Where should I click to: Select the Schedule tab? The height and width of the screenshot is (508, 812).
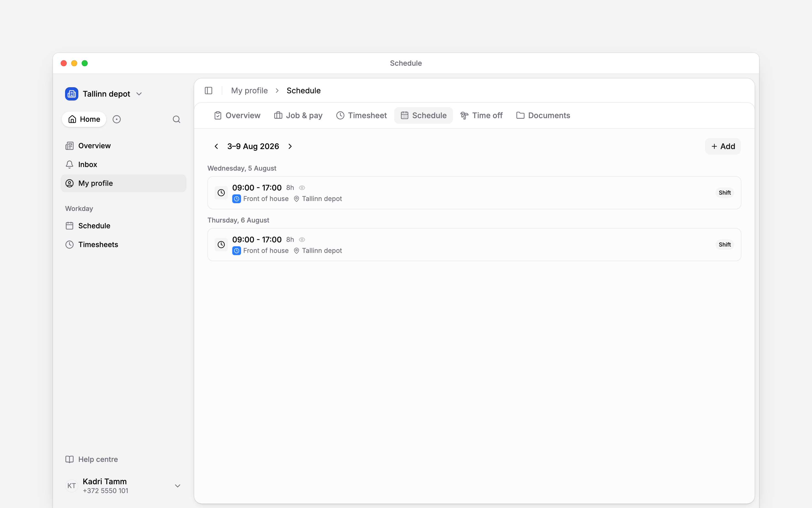pos(423,116)
